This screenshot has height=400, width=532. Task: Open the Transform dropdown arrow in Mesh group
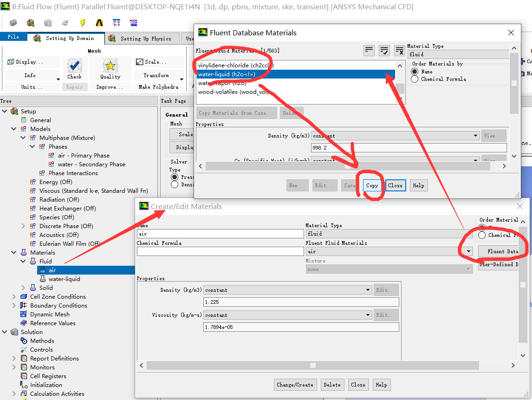point(182,79)
